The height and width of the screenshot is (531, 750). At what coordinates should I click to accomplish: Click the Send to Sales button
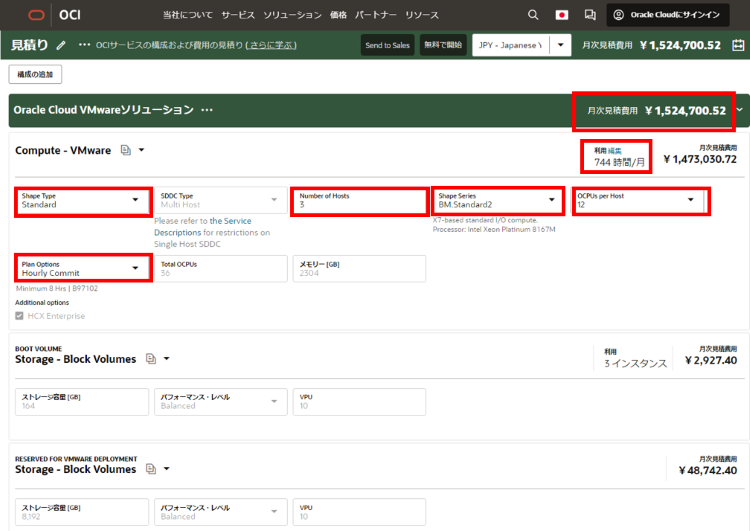[x=387, y=45]
